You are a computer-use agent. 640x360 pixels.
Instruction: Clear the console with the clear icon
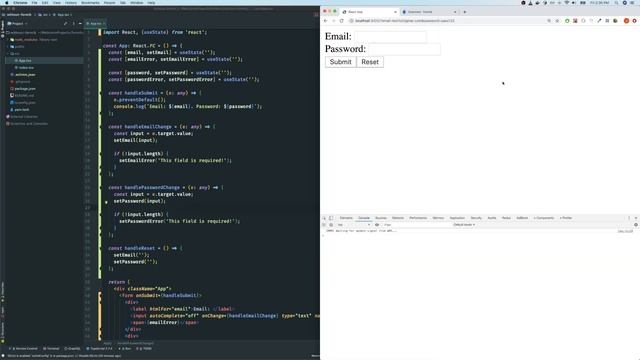click(331, 225)
